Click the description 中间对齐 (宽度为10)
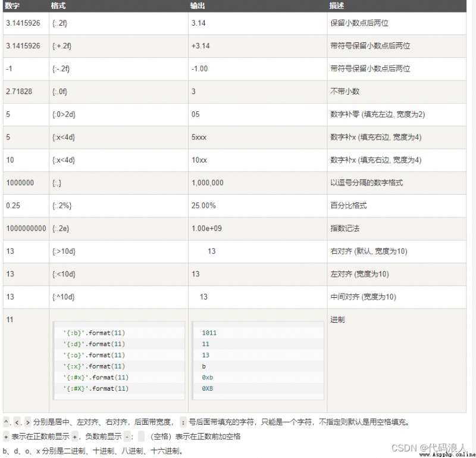 [364, 297]
